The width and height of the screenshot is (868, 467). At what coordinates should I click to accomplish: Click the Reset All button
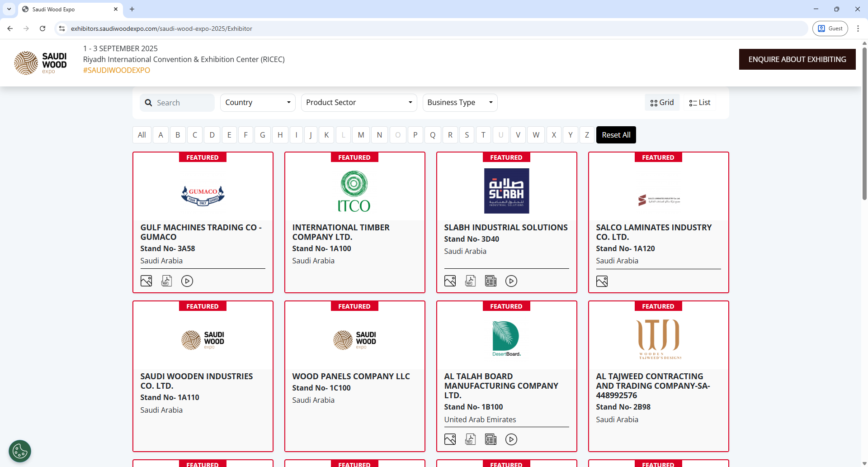coord(616,134)
